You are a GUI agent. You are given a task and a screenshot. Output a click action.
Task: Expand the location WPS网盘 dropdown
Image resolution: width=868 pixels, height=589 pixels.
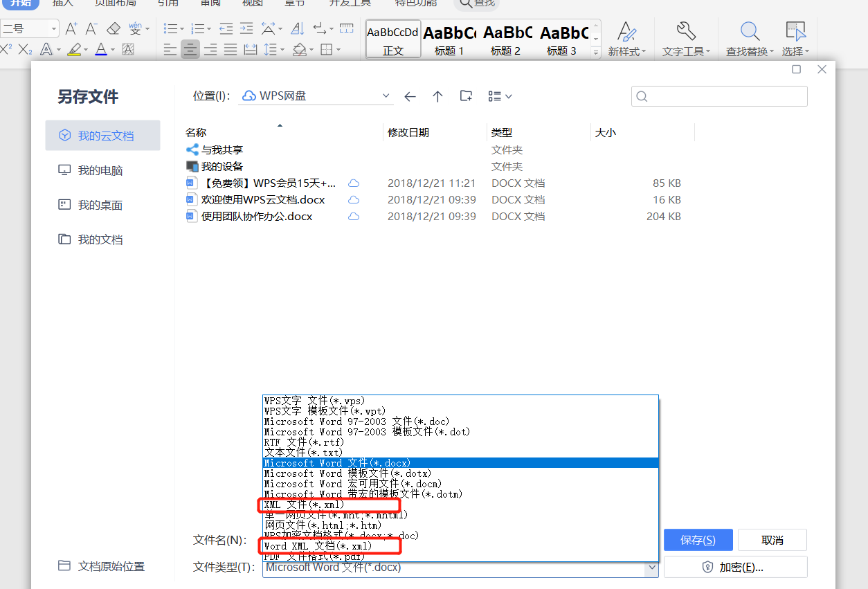(386, 96)
